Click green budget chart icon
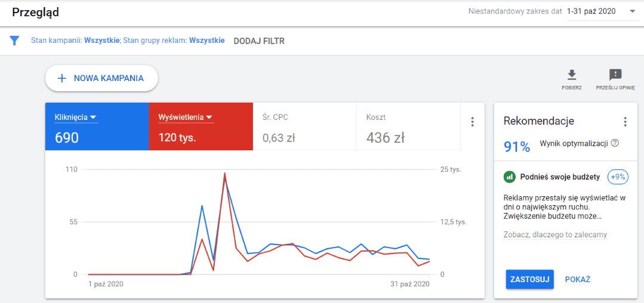 pyautogui.click(x=509, y=177)
